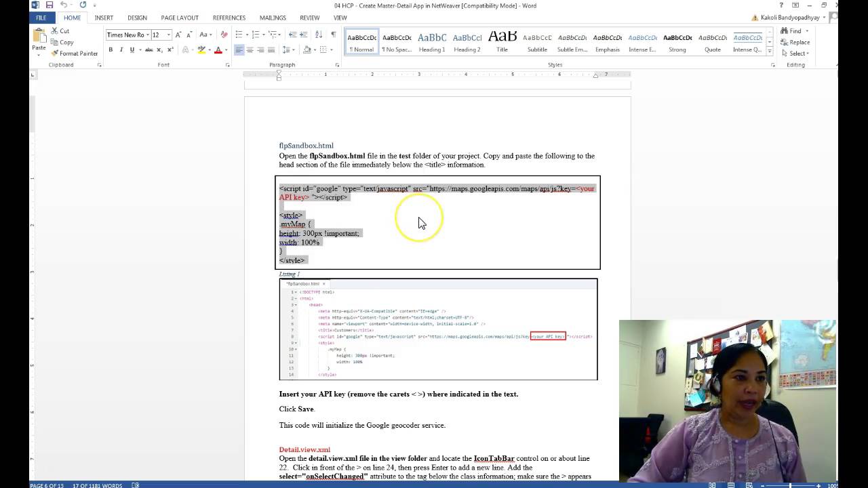
Task: Click the proofing icon in status bar
Action: point(135,485)
